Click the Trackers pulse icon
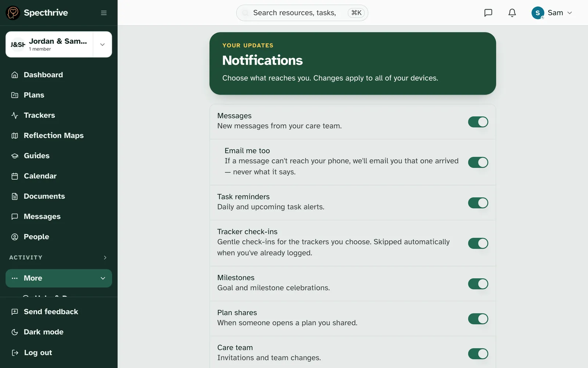 (x=15, y=116)
